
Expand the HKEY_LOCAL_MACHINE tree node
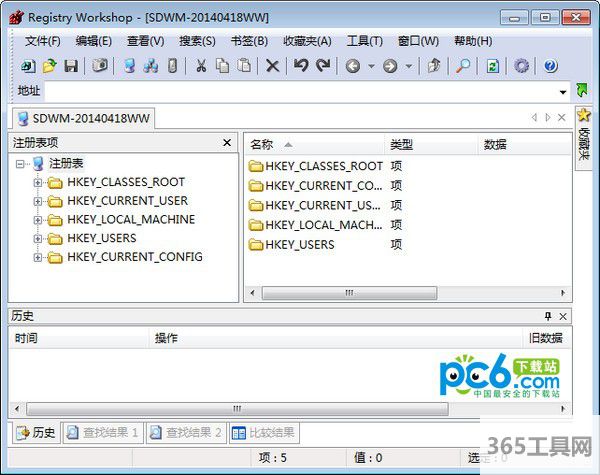coord(38,220)
